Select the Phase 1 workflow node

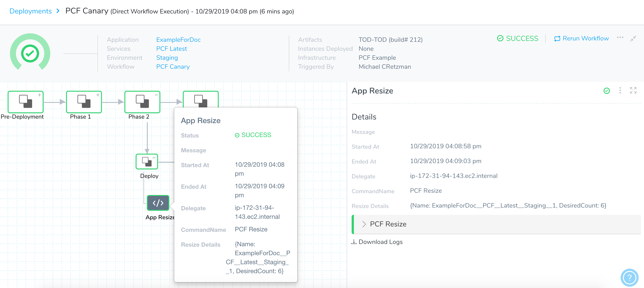84,102
